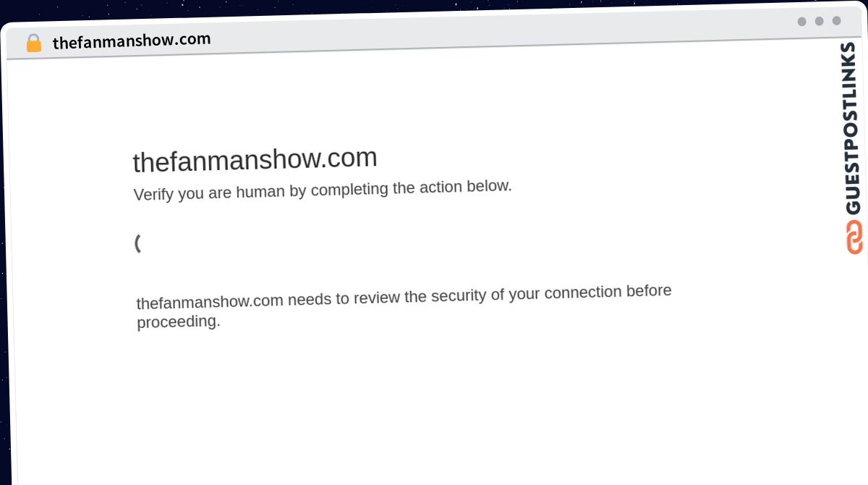Click the "Verify you are human" instruction line
The image size is (868, 485).
323,190
